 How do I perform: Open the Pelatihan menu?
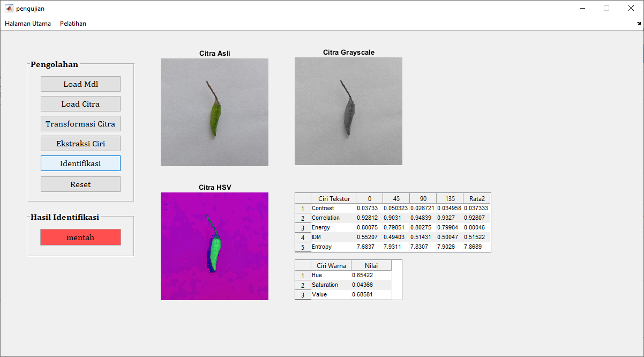(73, 24)
